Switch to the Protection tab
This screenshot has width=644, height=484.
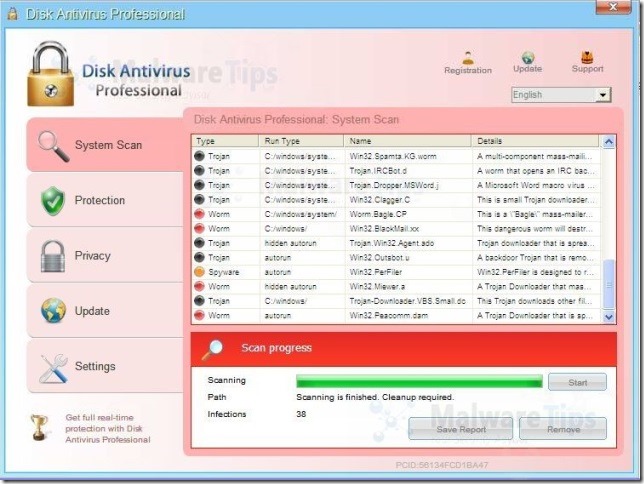tap(105, 200)
